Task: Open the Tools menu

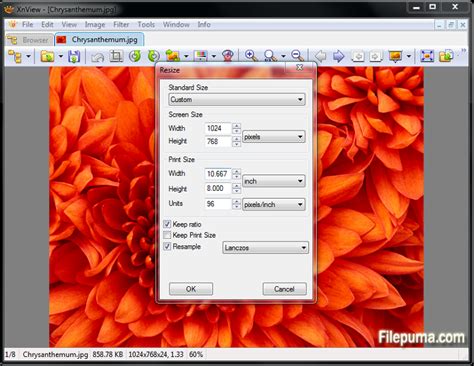Action: [x=146, y=24]
